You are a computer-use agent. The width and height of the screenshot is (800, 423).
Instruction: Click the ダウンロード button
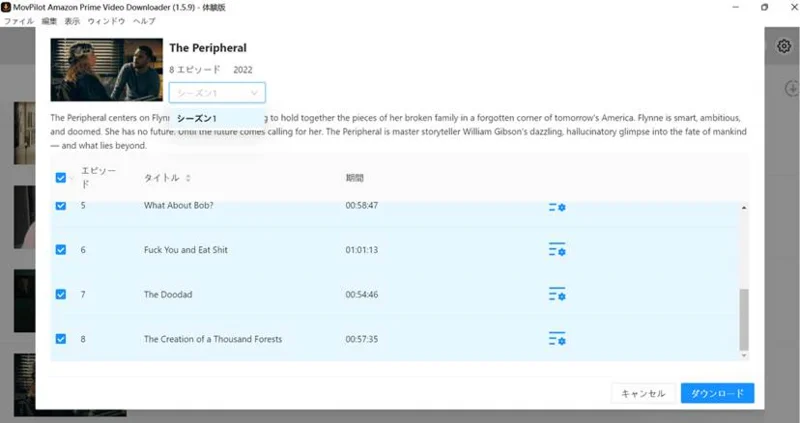(x=717, y=393)
